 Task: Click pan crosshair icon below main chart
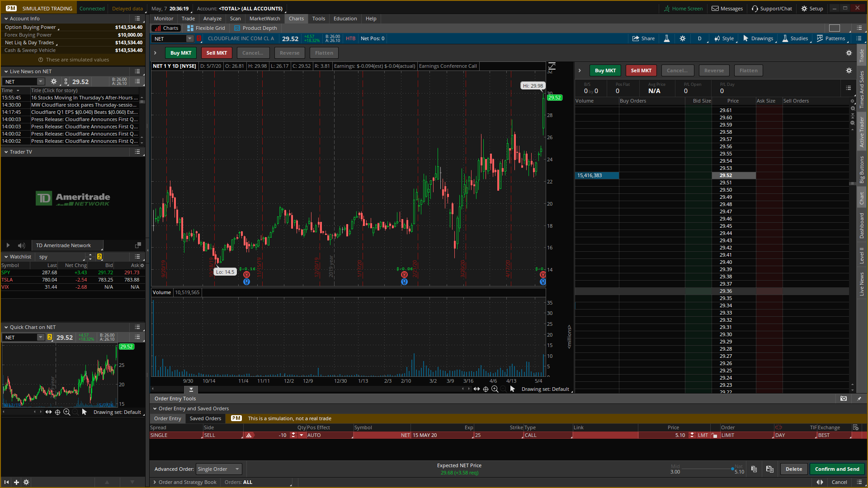click(x=486, y=389)
